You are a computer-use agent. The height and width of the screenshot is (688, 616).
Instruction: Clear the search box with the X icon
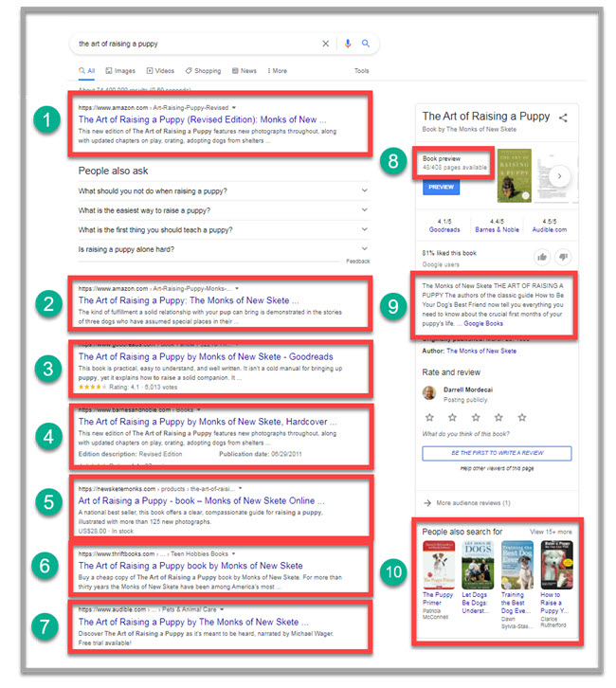point(325,44)
